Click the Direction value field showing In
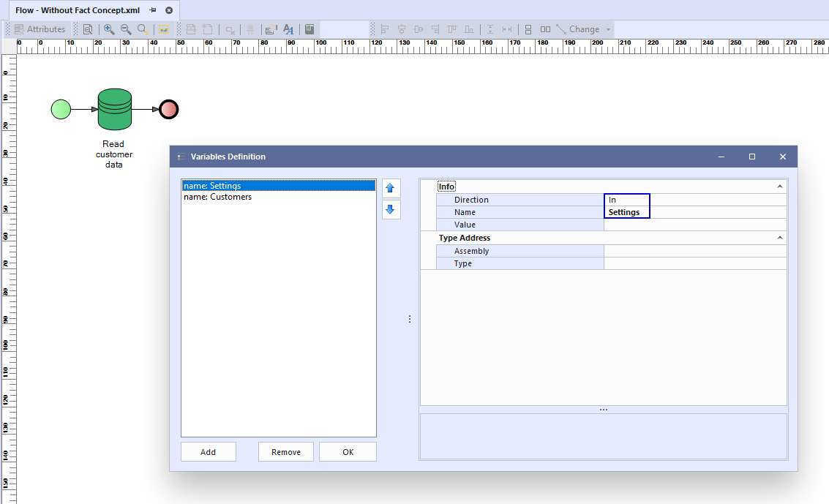 tap(694, 200)
